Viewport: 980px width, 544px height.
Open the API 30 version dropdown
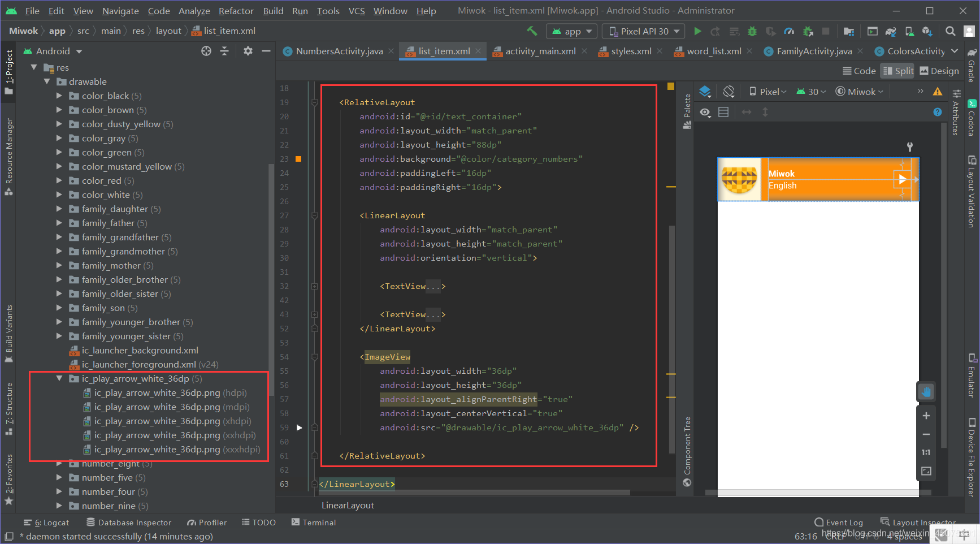click(x=811, y=92)
